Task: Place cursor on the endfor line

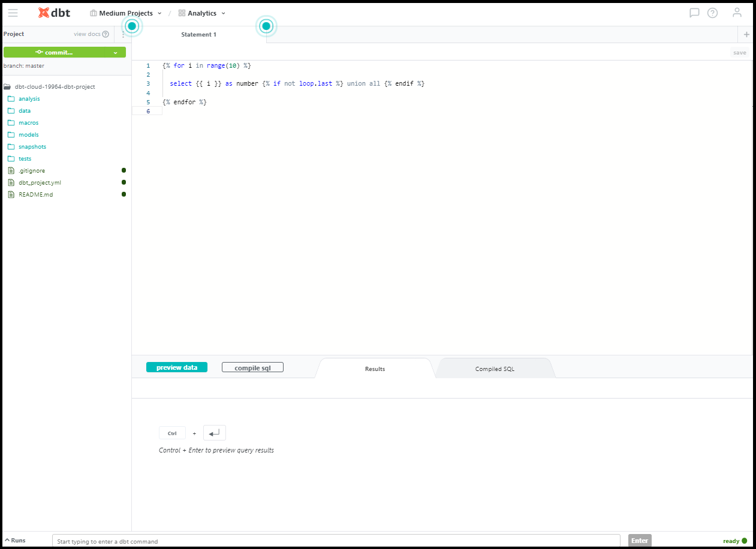Action: tap(184, 102)
